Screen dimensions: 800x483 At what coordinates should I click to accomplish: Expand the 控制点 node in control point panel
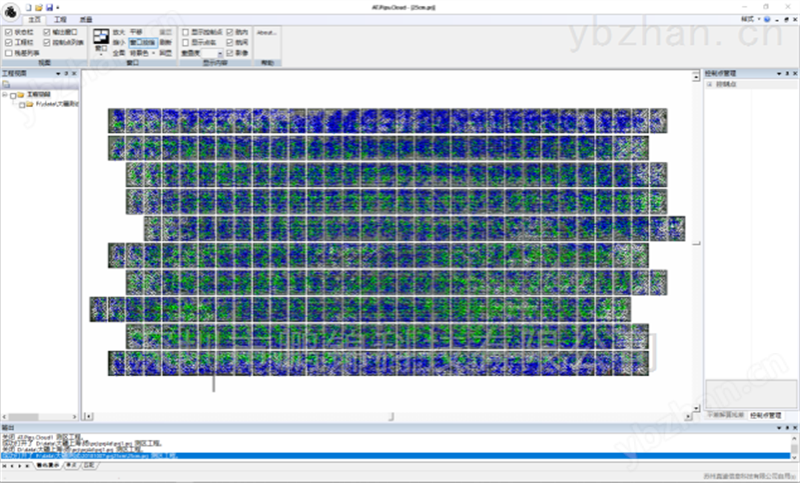tap(709, 84)
